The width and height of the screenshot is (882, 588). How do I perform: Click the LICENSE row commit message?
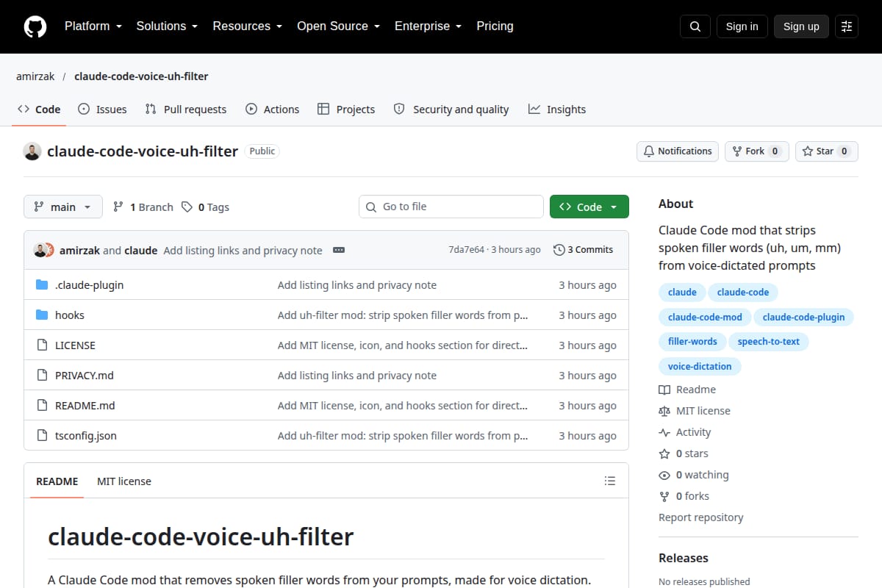tap(403, 345)
